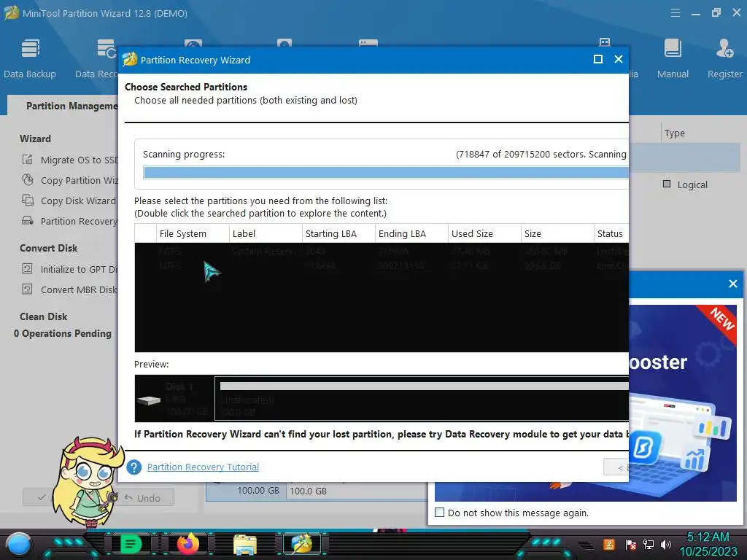Open the Data Recovery tool
Viewport: 747px width, 560px height.
pos(96,58)
